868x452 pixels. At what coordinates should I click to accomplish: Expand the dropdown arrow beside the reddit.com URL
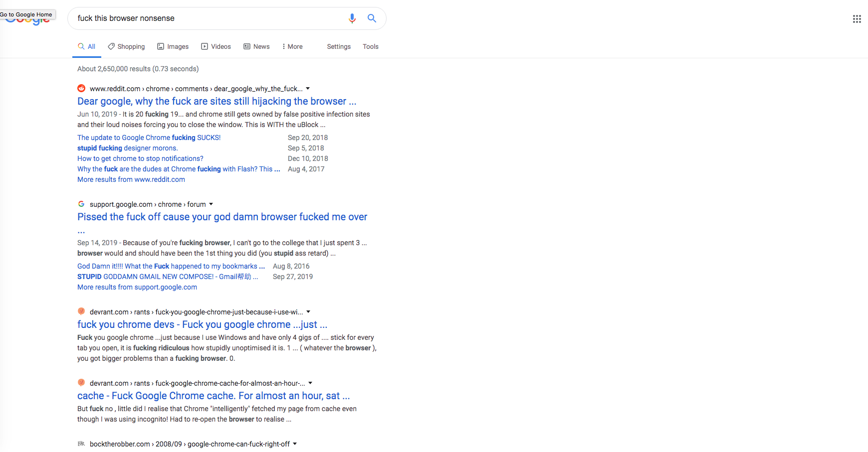[308, 89]
